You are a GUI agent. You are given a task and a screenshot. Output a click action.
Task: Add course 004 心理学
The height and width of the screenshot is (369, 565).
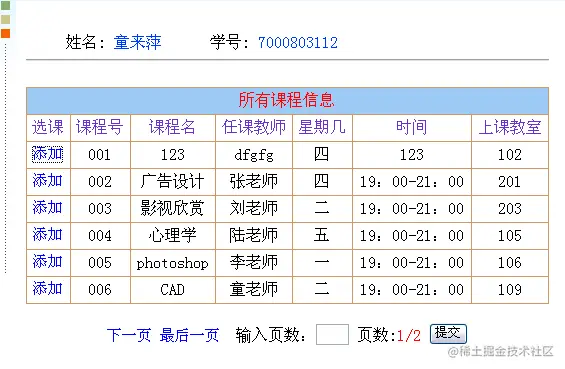pos(48,235)
